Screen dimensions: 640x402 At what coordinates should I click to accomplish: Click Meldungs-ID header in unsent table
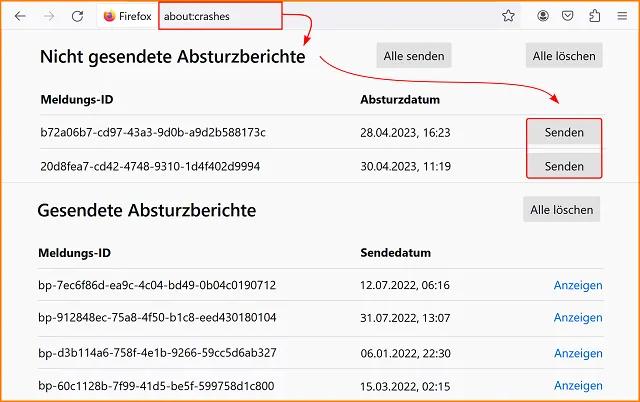tap(77, 100)
